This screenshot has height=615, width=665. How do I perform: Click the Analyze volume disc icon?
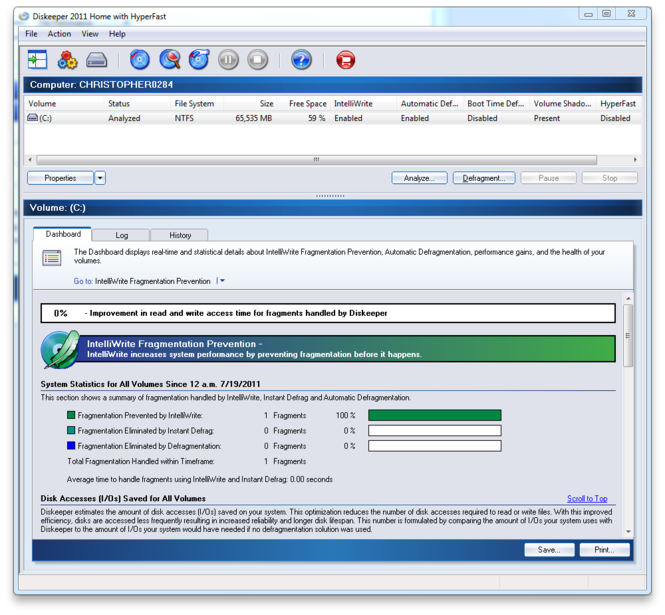point(140,59)
